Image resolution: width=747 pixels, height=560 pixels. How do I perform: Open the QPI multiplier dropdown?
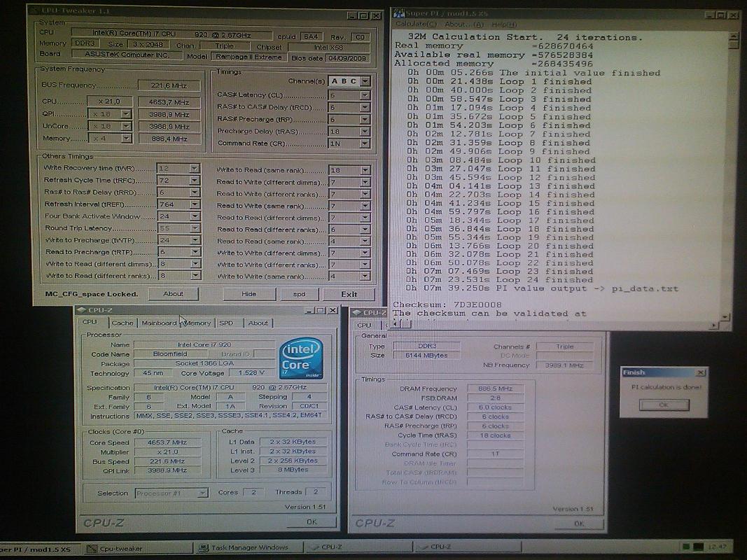point(126,114)
